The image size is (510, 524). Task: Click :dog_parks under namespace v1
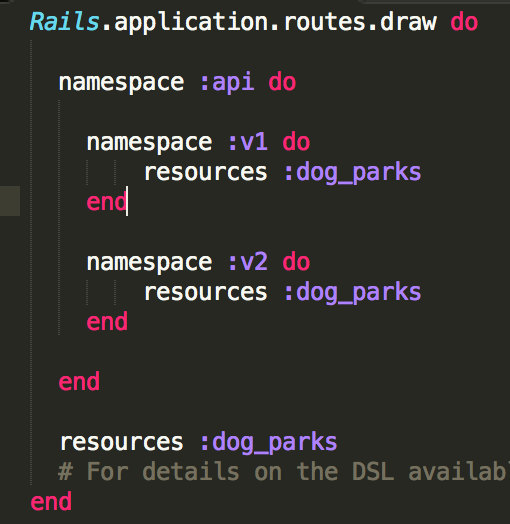point(353,173)
